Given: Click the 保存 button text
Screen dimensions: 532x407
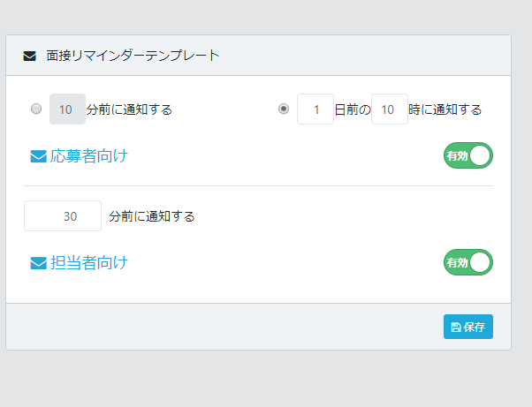Looking at the screenshot, I should pyautogui.click(x=474, y=327).
